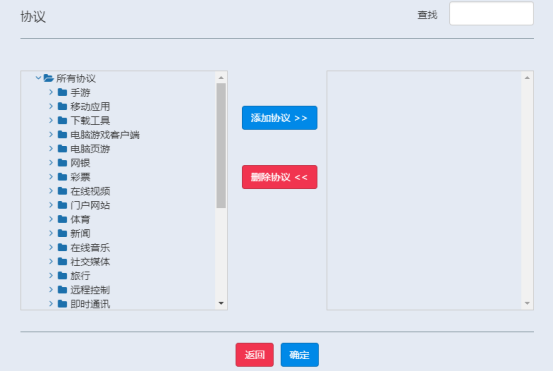This screenshot has height=372, width=554.
Task: Focus the 查找 search input field
Action: pos(491,14)
